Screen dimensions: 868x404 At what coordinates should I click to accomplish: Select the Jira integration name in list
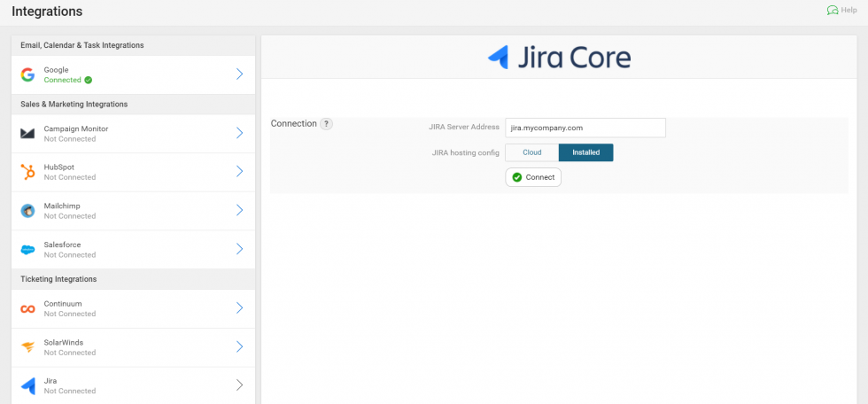pyautogui.click(x=50, y=381)
